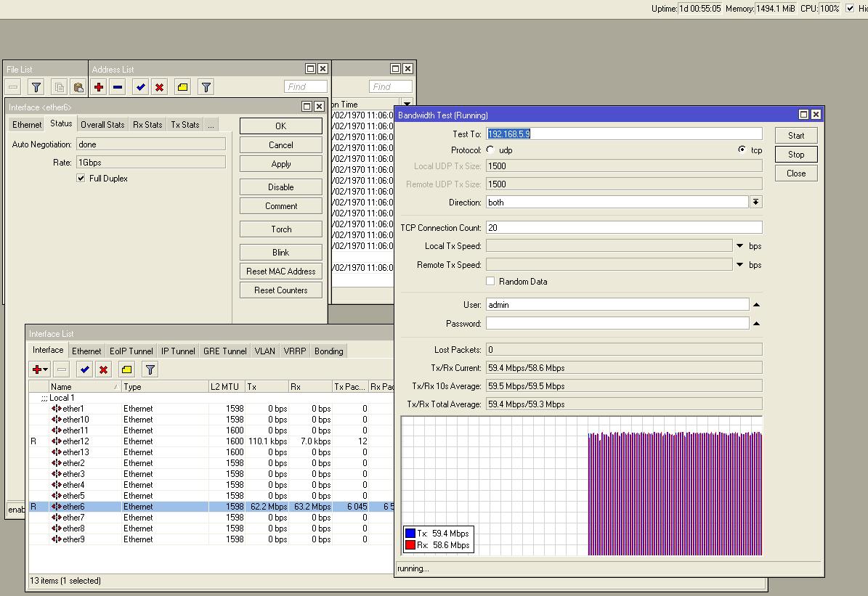Select the ether13 row name
The width and height of the screenshot is (868, 596).
coord(76,452)
